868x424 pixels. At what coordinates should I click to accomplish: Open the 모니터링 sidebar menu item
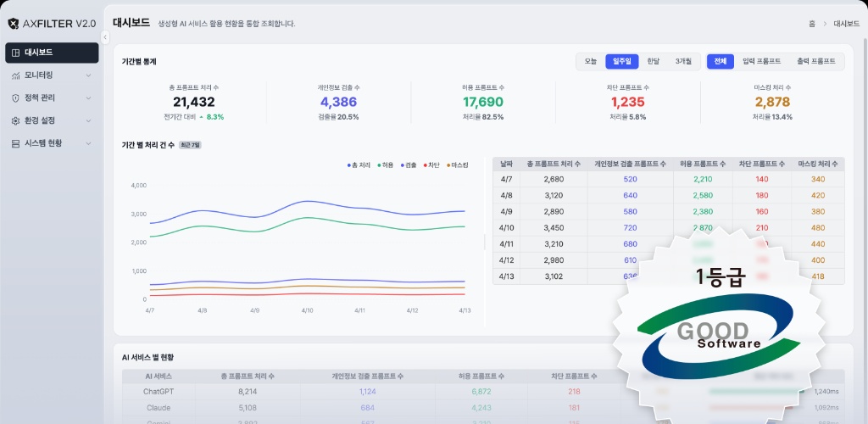coord(52,75)
